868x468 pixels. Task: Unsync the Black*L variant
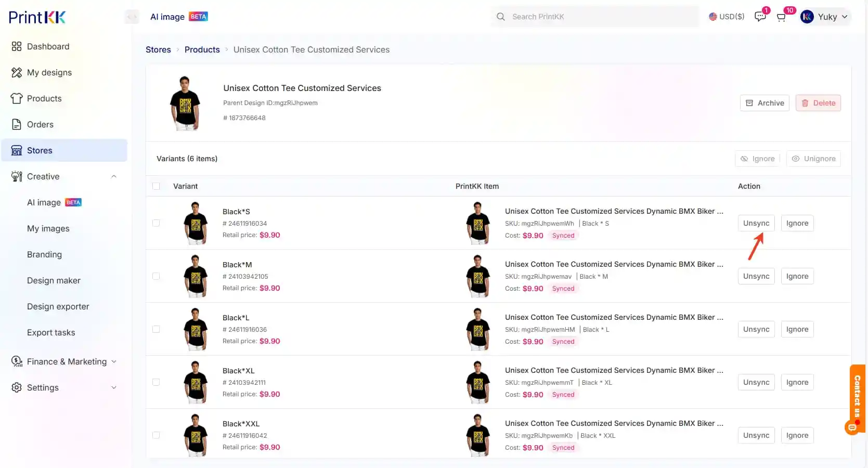pyautogui.click(x=756, y=329)
